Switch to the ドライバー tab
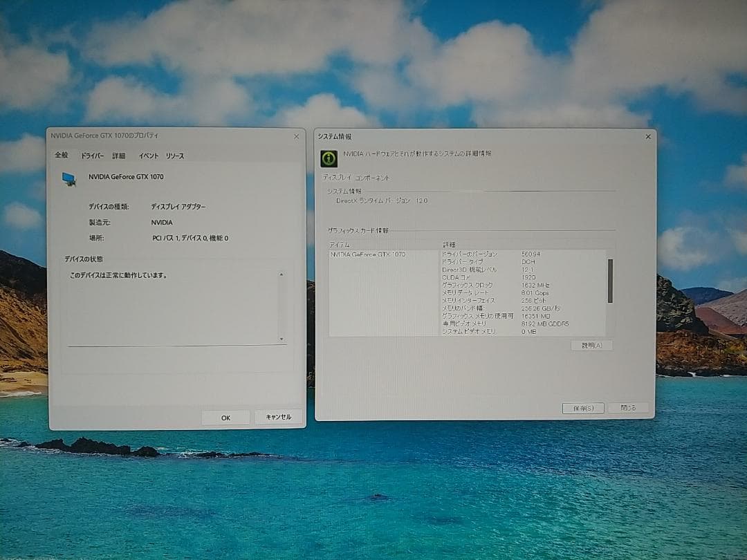Screen dimensions: 747x560 (92, 156)
